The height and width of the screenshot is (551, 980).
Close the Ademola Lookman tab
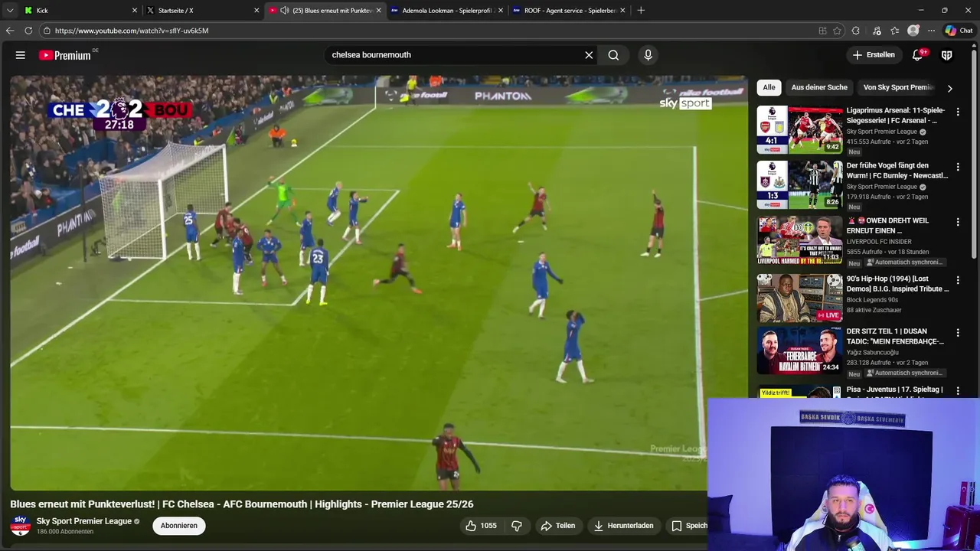501,11
